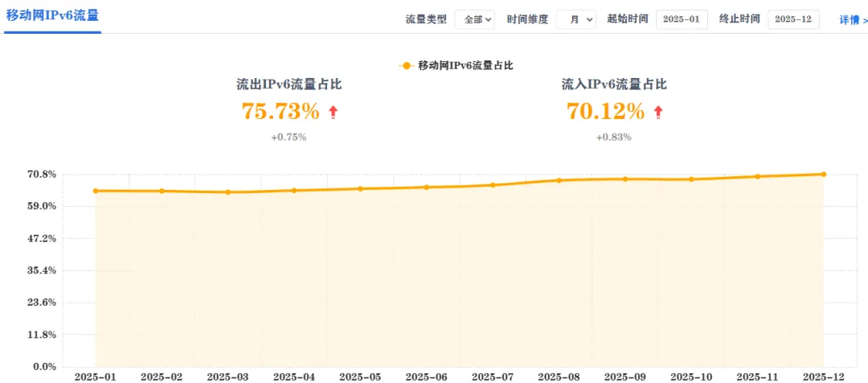Select the 2025-01 data point on chart
The image size is (868, 383).
(x=95, y=191)
